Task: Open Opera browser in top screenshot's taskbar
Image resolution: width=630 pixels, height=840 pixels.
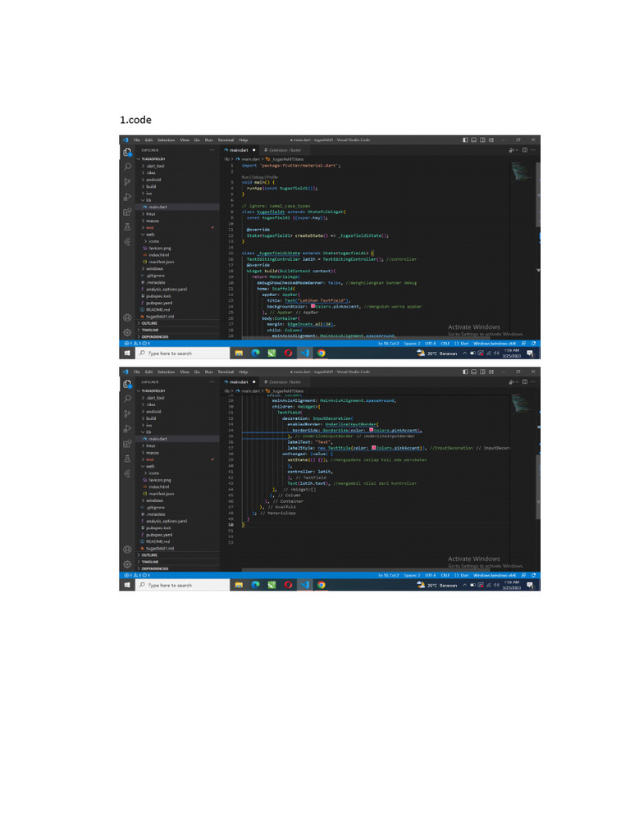Action: coord(288,353)
